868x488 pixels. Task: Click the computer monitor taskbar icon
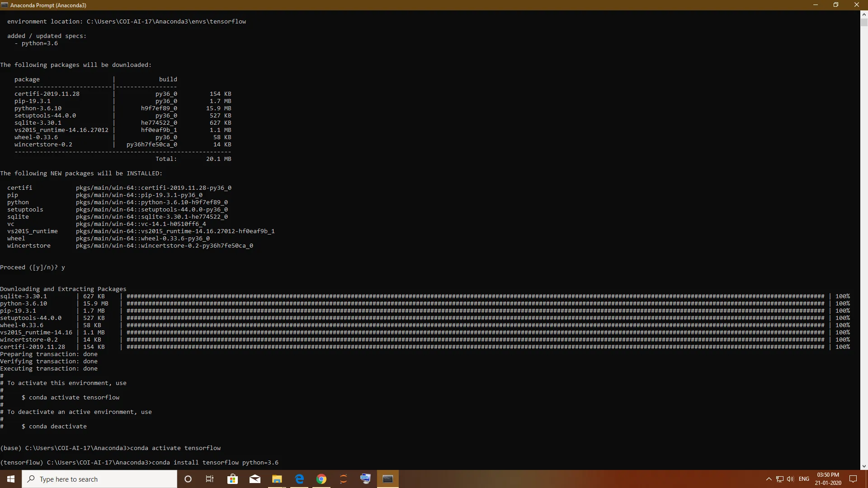pos(365,479)
